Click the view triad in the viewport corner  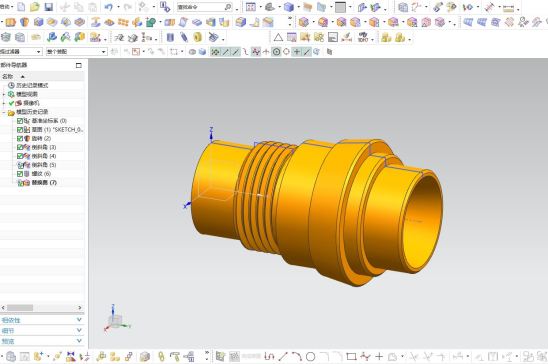tap(117, 320)
